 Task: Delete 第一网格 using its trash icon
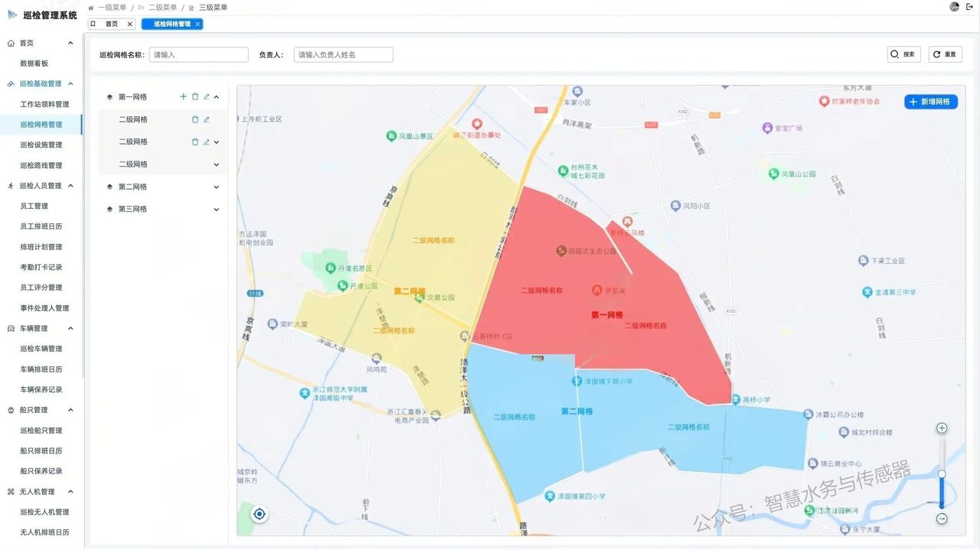coord(195,97)
